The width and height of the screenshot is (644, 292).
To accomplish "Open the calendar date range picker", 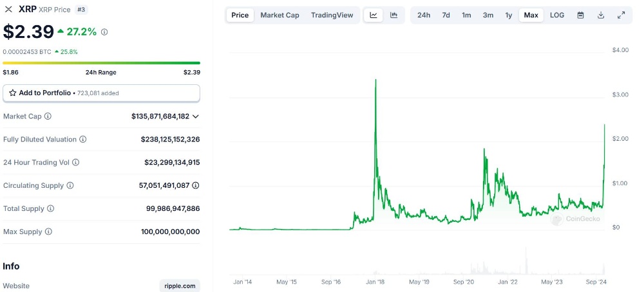I will 580,15.
